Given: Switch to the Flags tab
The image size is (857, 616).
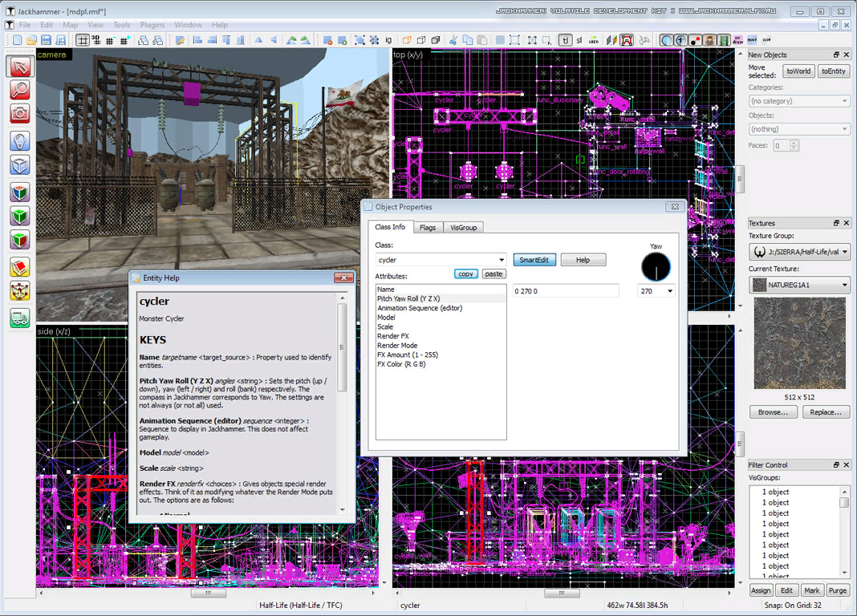Looking at the screenshot, I should coord(428,227).
